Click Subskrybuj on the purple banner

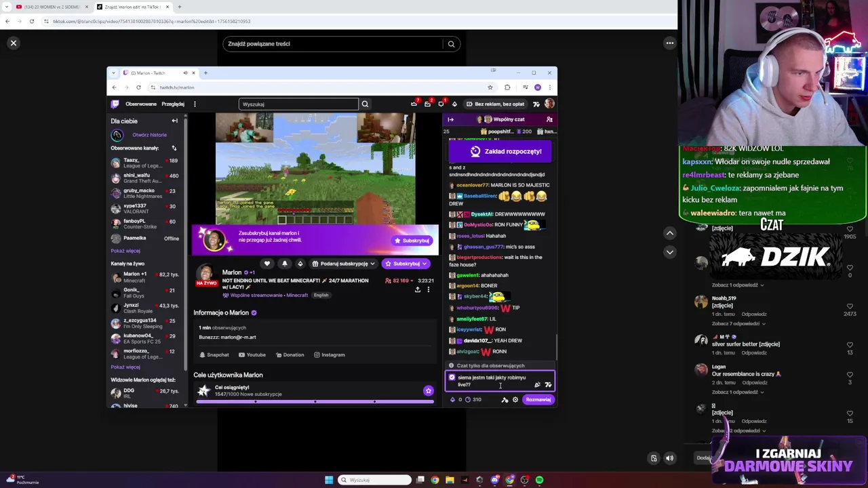pos(412,241)
